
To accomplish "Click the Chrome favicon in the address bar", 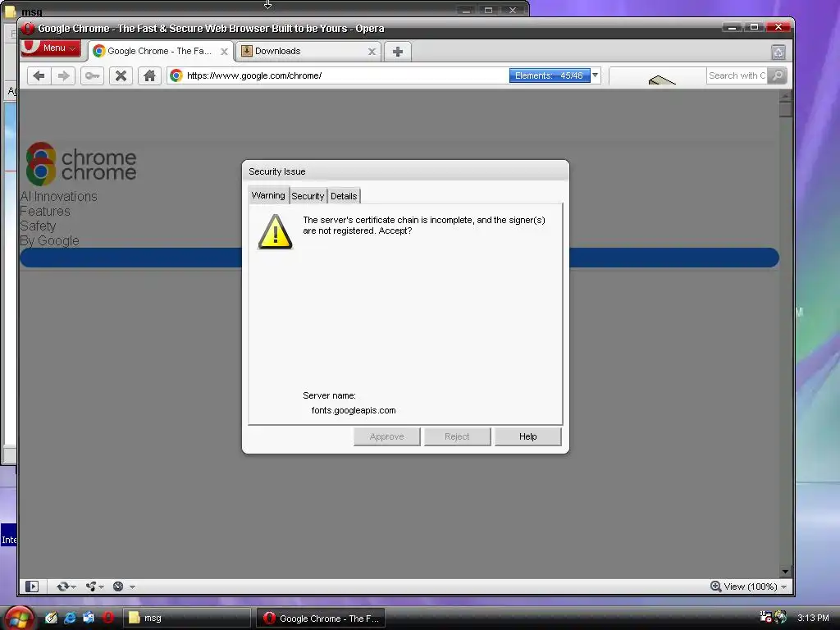I will click(x=176, y=75).
